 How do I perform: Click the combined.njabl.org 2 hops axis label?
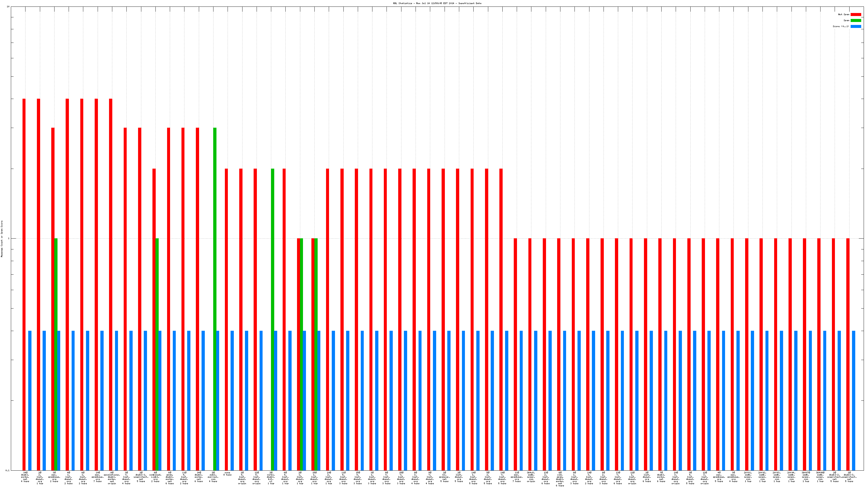155,477
